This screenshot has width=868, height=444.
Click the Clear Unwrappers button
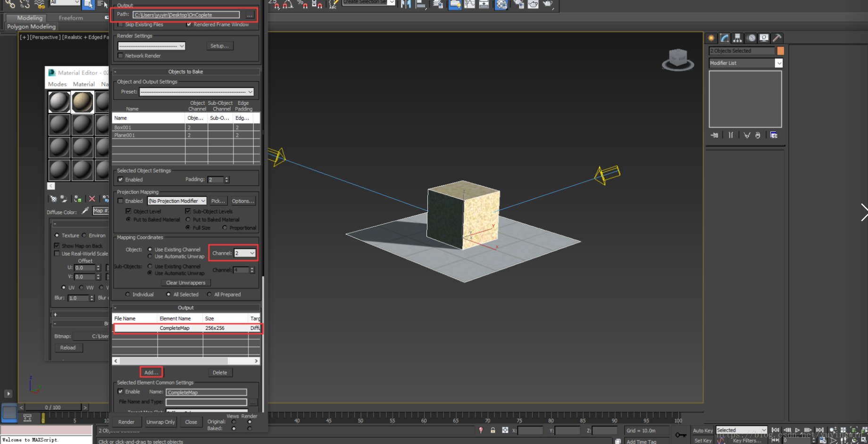[185, 283]
